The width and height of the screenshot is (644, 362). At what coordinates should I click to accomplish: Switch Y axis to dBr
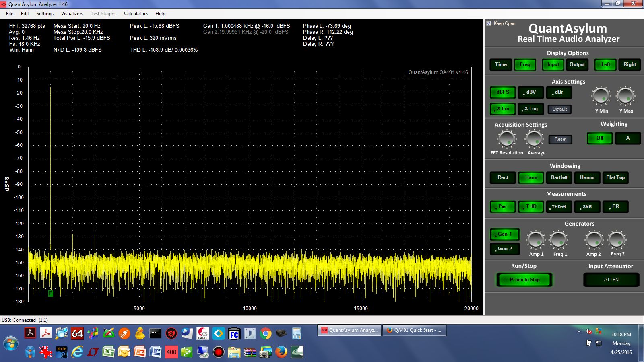click(559, 92)
